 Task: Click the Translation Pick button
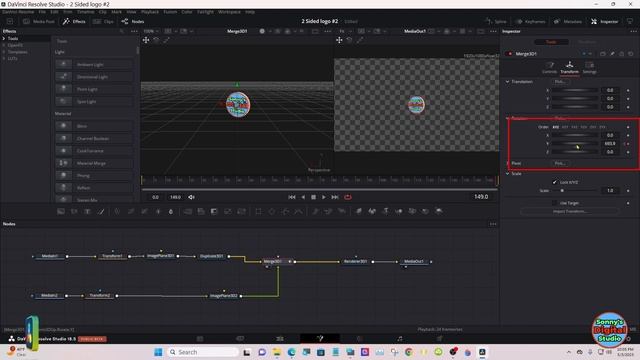coord(560,82)
